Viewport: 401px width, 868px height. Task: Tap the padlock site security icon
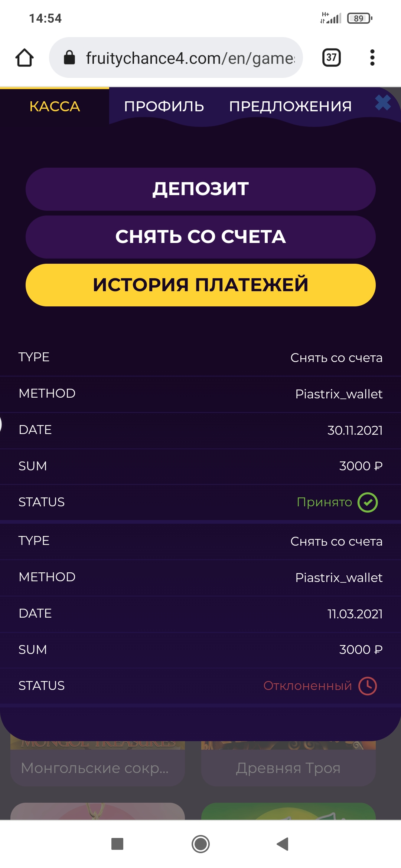tap(69, 58)
